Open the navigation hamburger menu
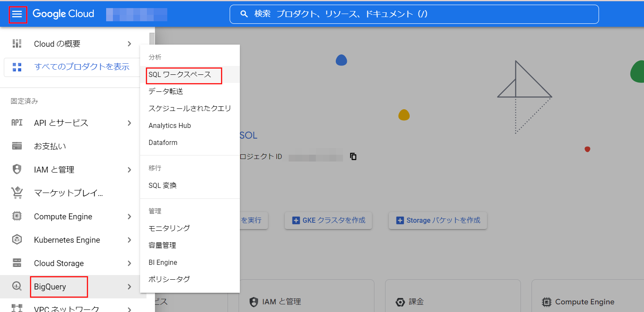This screenshot has width=644, height=312. pyautogui.click(x=17, y=14)
